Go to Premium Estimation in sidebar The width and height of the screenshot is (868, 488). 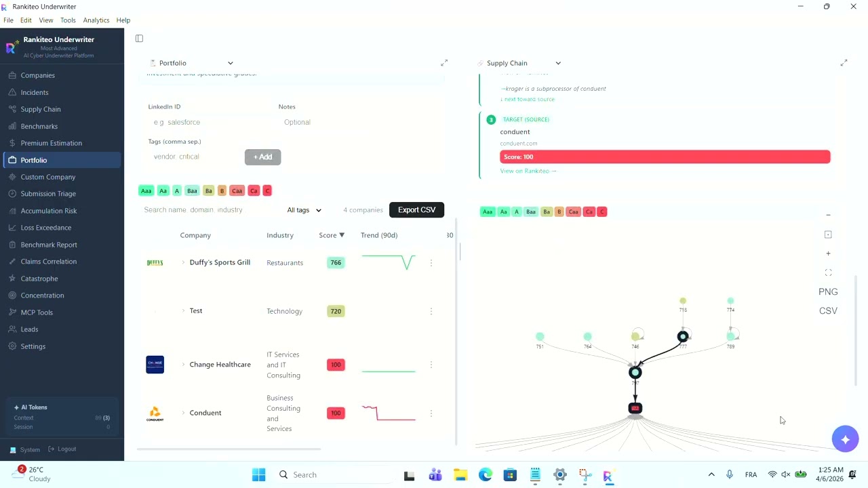[62, 143]
